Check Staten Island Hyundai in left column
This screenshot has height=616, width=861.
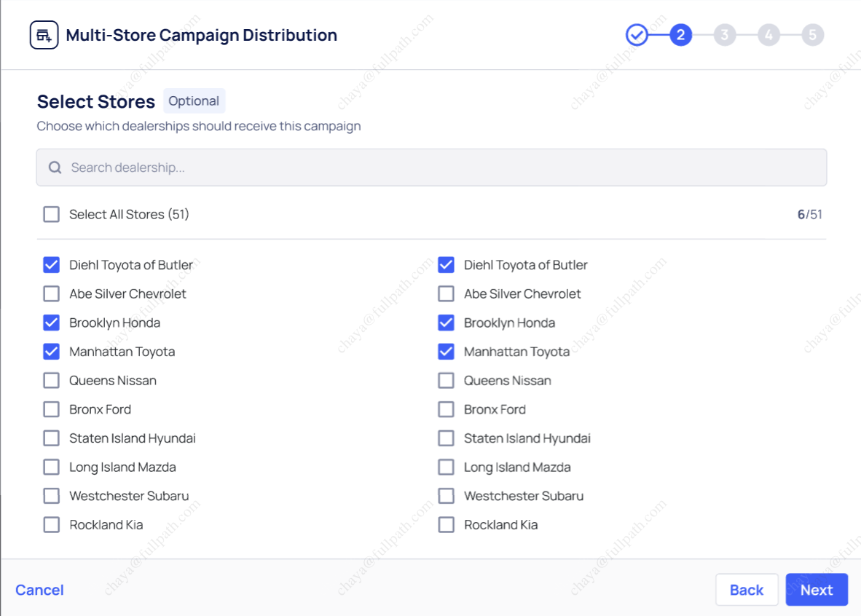[51, 438]
